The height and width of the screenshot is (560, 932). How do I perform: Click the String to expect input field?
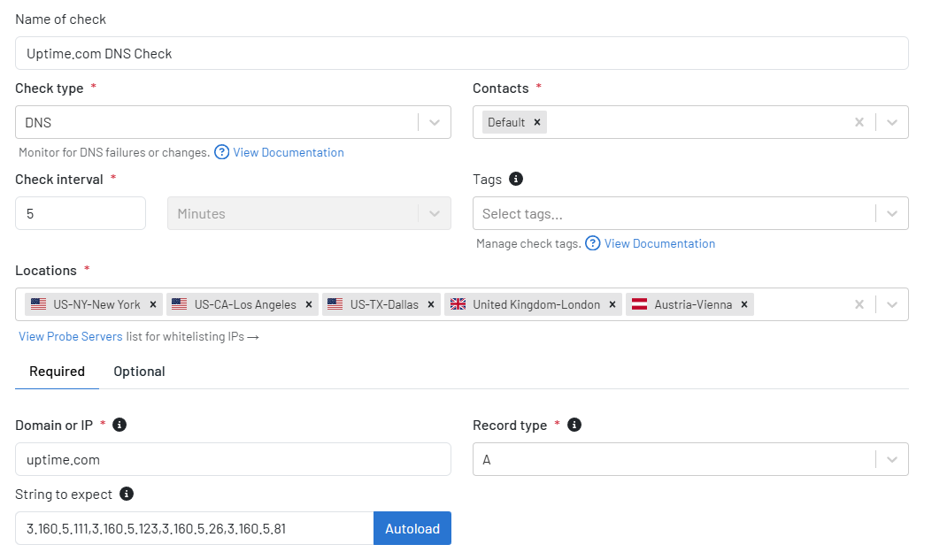(x=195, y=528)
